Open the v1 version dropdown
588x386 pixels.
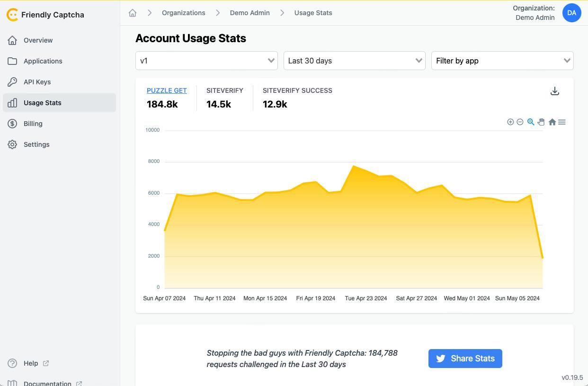pyautogui.click(x=206, y=61)
